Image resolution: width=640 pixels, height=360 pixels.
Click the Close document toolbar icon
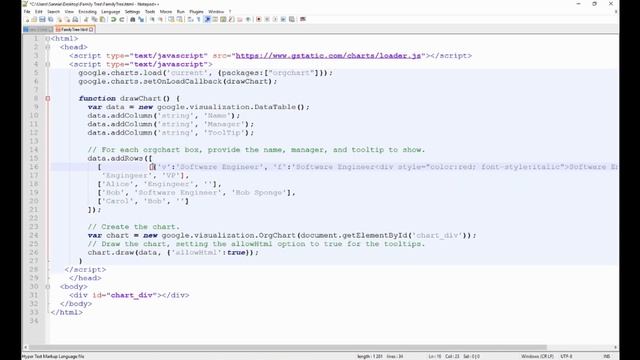point(59,19)
